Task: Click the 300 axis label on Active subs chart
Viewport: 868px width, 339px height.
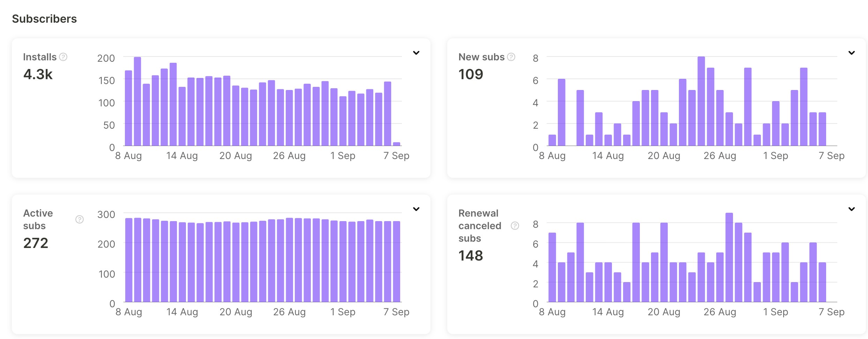Action: click(106, 214)
